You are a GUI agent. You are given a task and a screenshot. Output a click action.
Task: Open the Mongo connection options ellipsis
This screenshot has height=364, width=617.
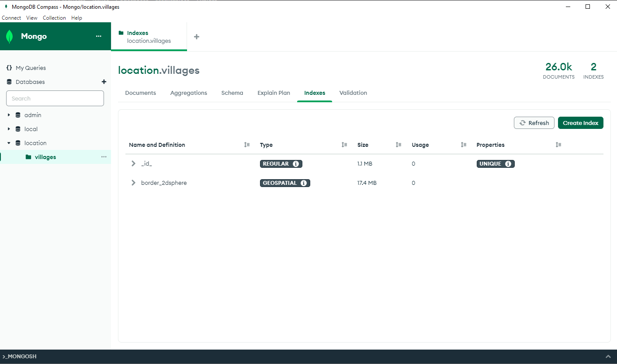tap(99, 36)
